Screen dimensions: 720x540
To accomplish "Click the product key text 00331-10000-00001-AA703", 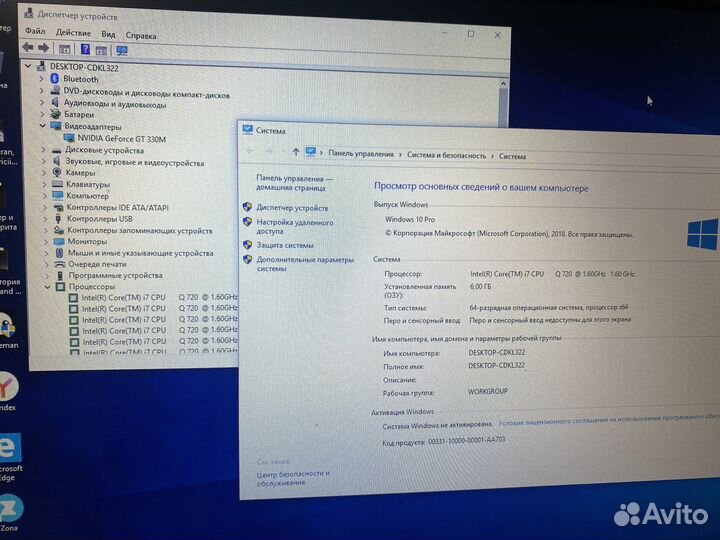I will pyautogui.click(x=467, y=440).
